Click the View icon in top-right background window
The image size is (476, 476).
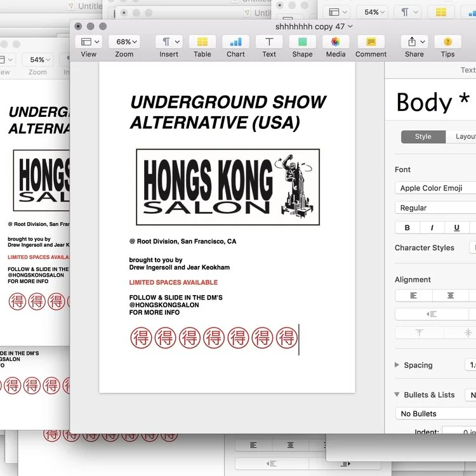336,12
